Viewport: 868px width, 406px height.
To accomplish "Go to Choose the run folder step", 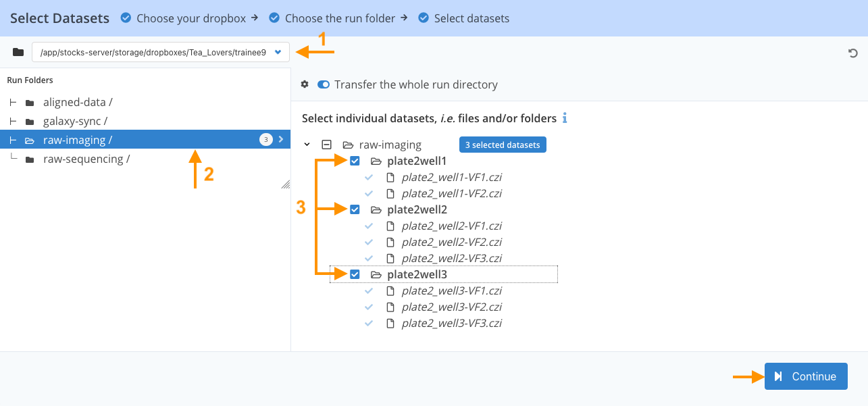I will (338, 18).
